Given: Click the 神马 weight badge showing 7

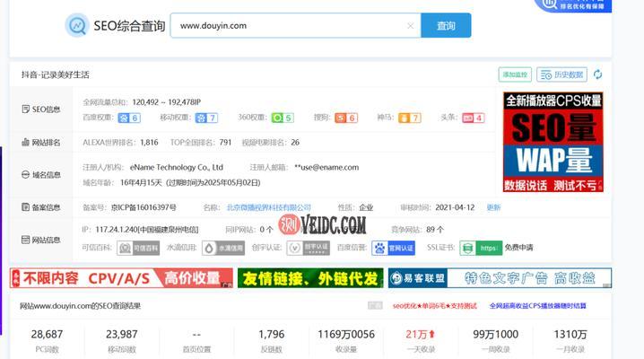Looking at the screenshot, I should click(410, 118).
